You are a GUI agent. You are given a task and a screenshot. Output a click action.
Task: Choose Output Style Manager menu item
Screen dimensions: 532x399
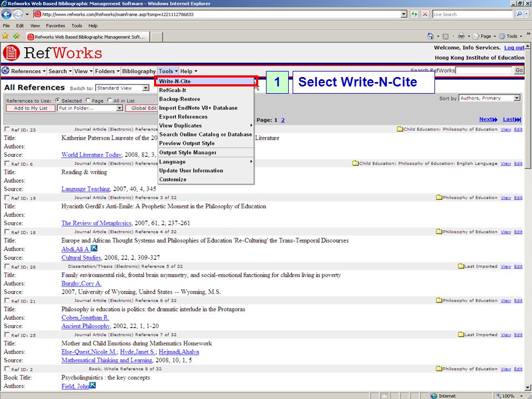[206, 153]
